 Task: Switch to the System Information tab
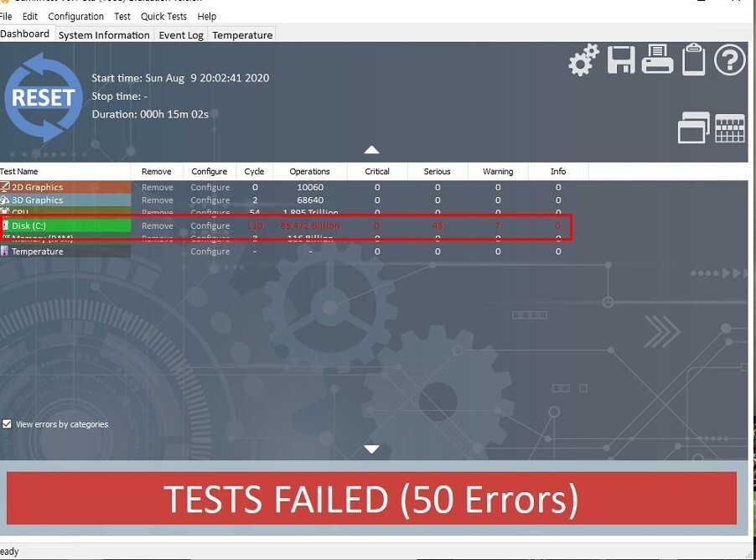point(104,35)
